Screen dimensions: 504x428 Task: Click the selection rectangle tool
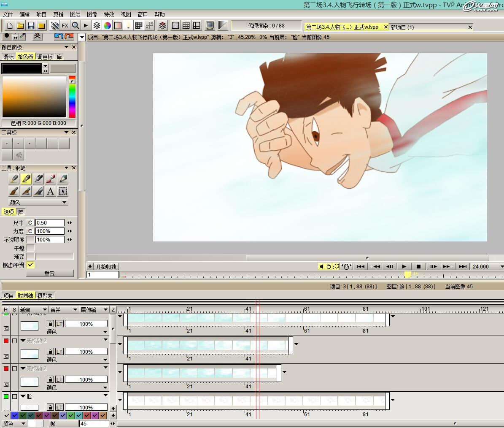point(63,191)
